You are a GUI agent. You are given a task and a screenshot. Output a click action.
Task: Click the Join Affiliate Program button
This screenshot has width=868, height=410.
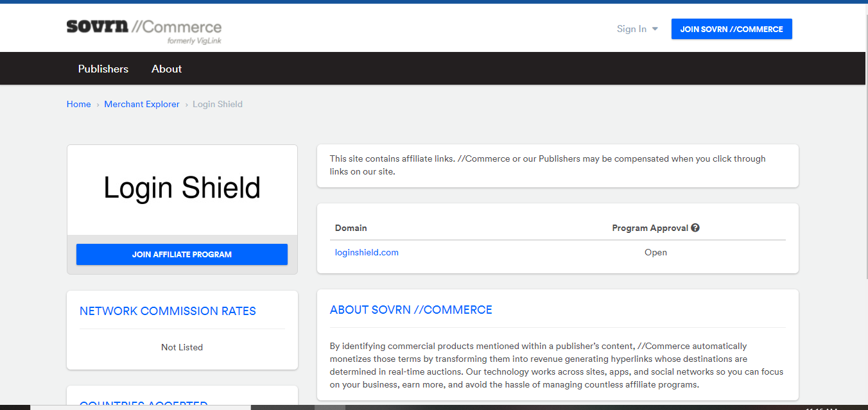pos(182,255)
